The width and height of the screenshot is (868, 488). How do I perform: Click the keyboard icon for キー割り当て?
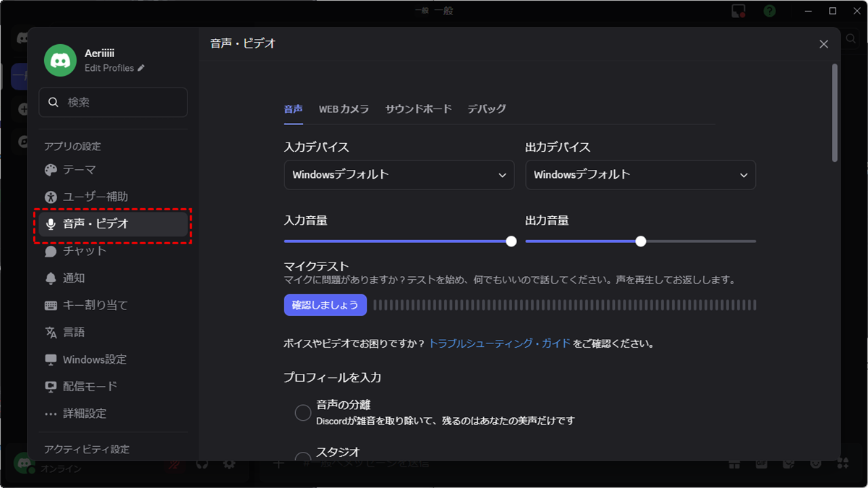coord(51,305)
